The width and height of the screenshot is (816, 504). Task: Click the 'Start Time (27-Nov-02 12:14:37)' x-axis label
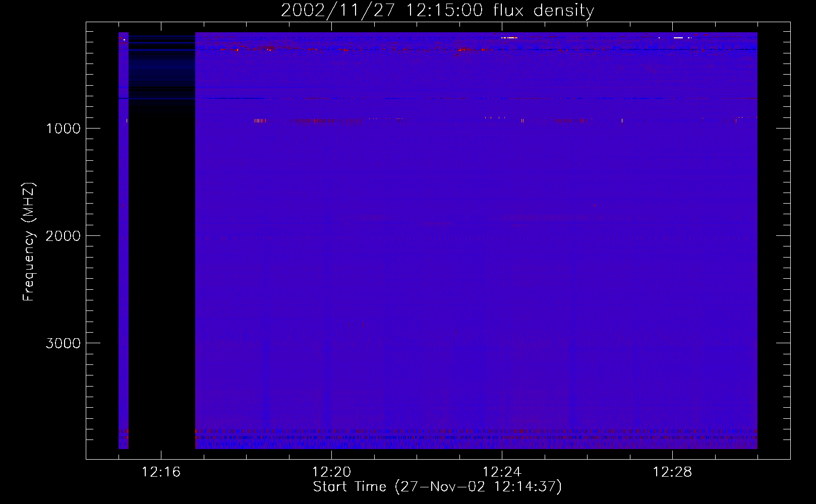[437, 487]
